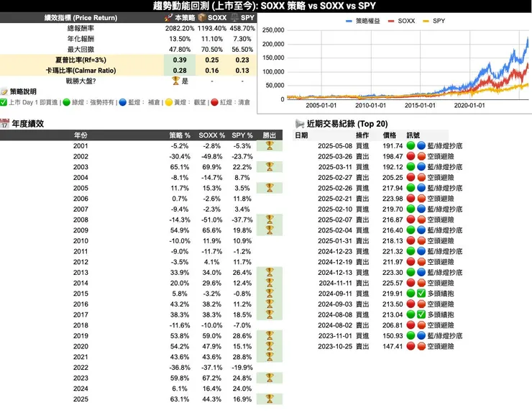Click the 卡瑪比率(Calmar Ratio) label

(81, 71)
